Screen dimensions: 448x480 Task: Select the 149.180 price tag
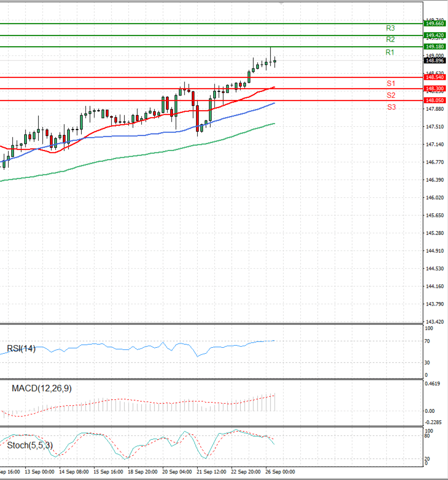click(x=435, y=47)
